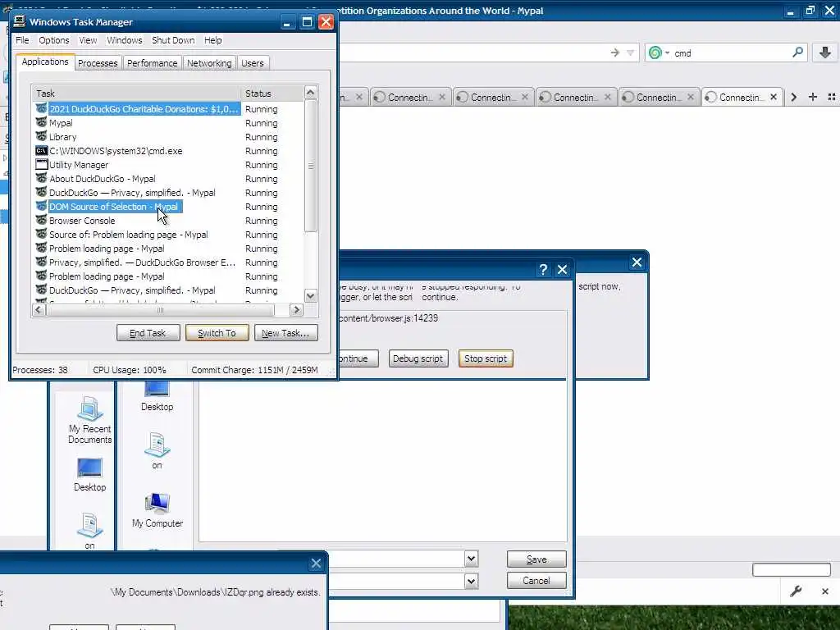Open the Desktop location in save dialog
840x630 pixels.
157,395
